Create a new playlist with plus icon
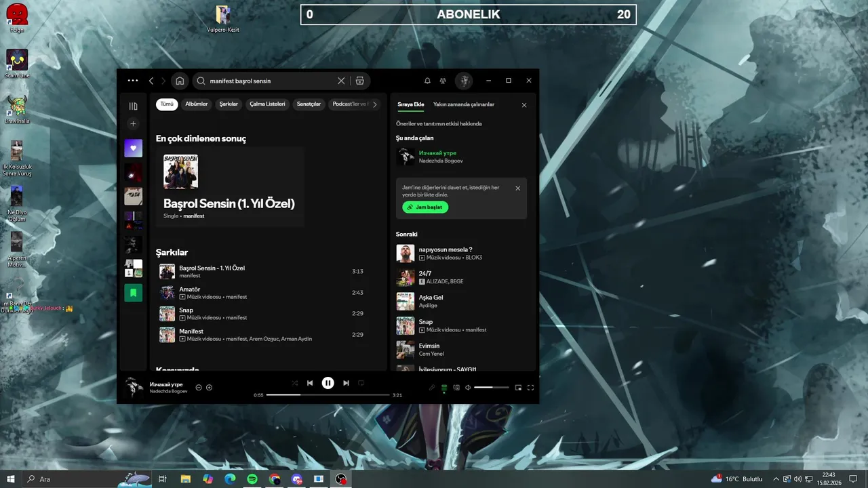The image size is (868, 488). (134, 124)
